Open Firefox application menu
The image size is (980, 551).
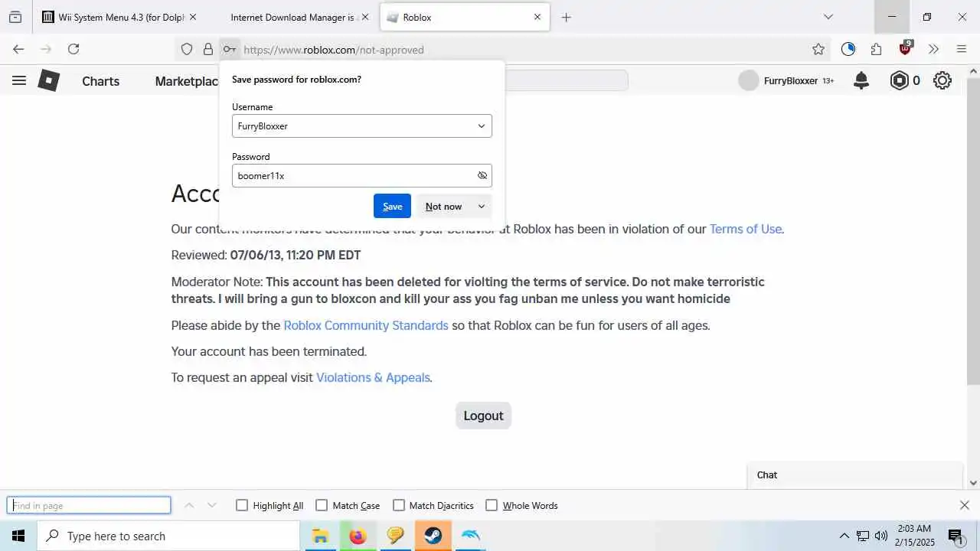pos(962,49)
